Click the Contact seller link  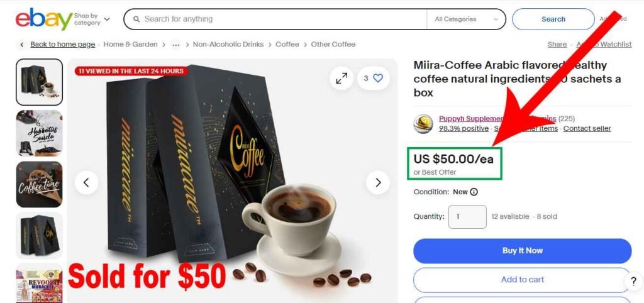pos(587,128)
